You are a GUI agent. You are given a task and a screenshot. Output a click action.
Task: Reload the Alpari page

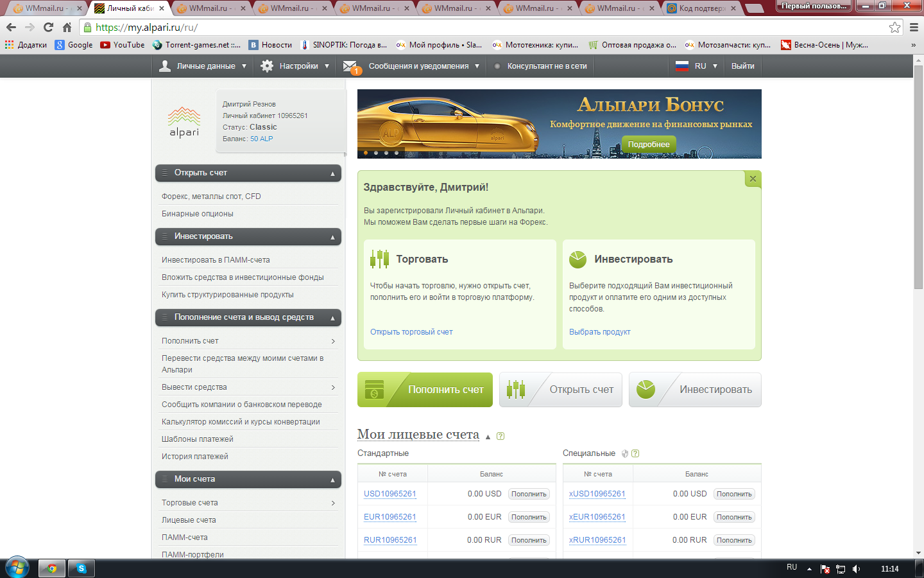coord(48,28)
